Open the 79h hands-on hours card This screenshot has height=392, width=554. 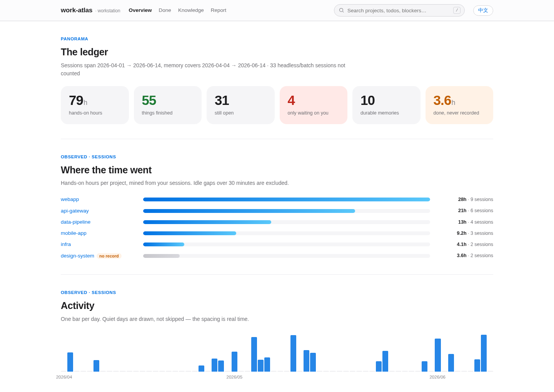(x=95, y=105)
